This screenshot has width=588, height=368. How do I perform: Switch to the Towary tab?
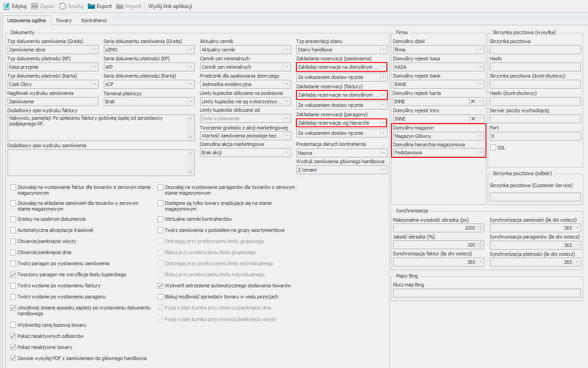click(x=63, y=20)
